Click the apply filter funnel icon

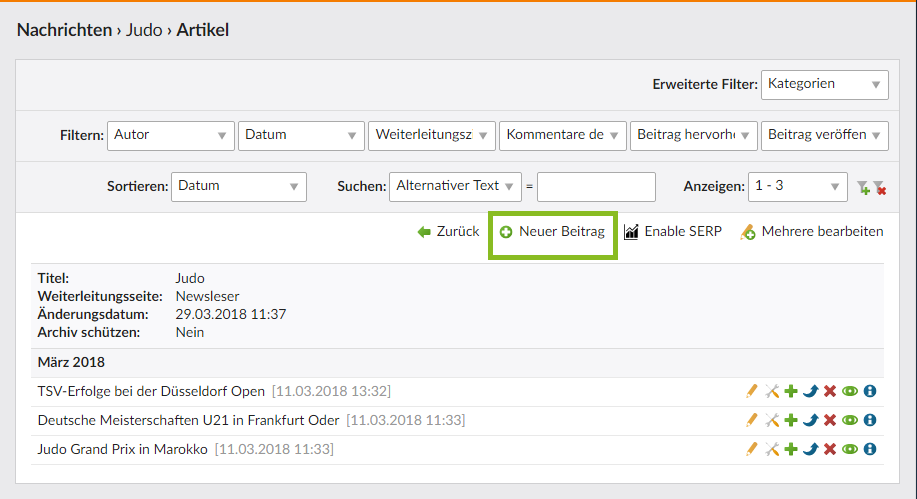(863, 187)
